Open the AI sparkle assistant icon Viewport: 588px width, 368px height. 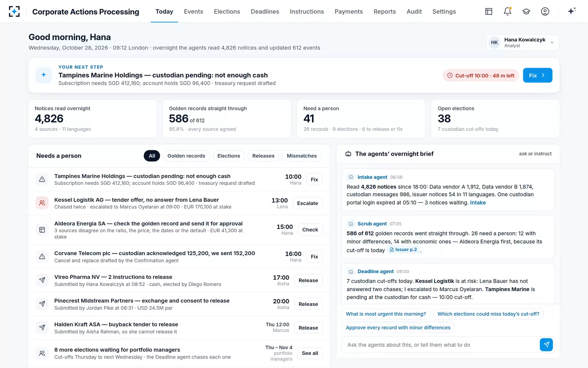click(572, 11)
